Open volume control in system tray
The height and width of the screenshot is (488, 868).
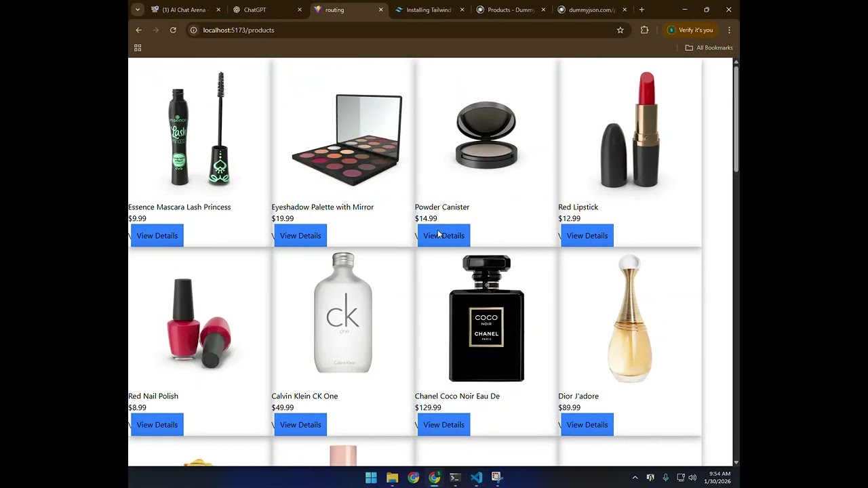point(692,477)
